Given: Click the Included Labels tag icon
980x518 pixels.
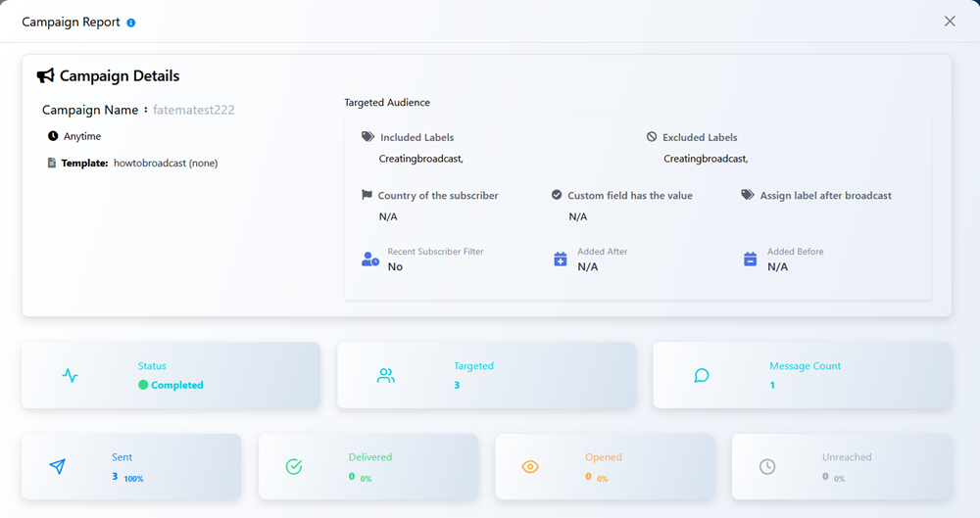Looking at the screenshot, I should tap(367, 137).
